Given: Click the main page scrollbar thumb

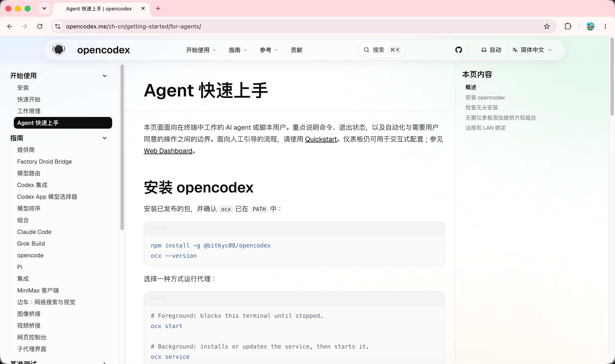Looking at the screenshot, I should pos(612,77).
